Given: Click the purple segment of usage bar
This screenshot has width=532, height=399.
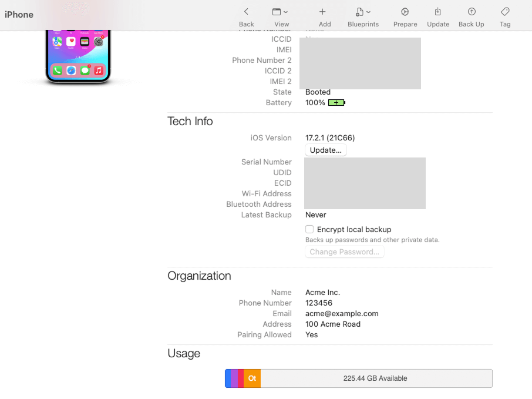Looking at the screenshot, I should [234, 378].
